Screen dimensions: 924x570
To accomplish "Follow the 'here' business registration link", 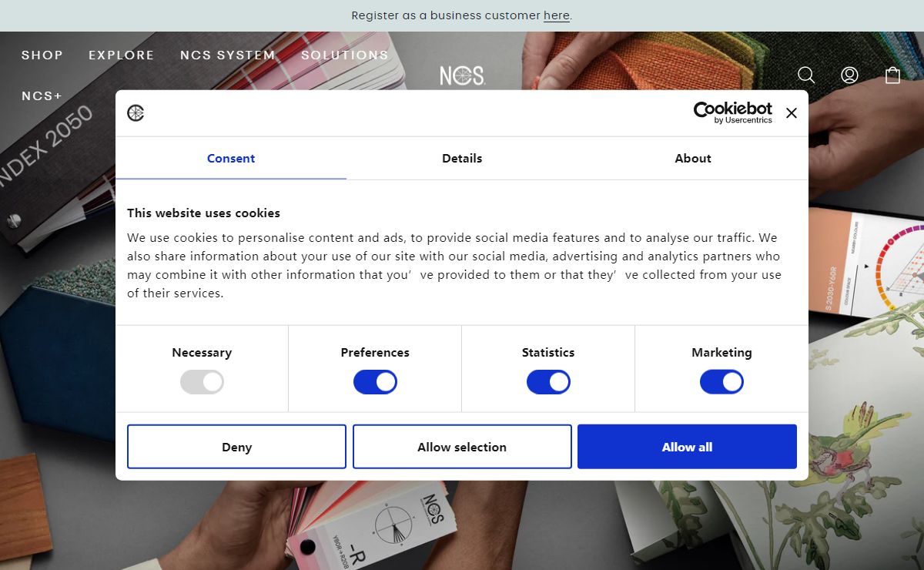I will [x=557, y=15].
